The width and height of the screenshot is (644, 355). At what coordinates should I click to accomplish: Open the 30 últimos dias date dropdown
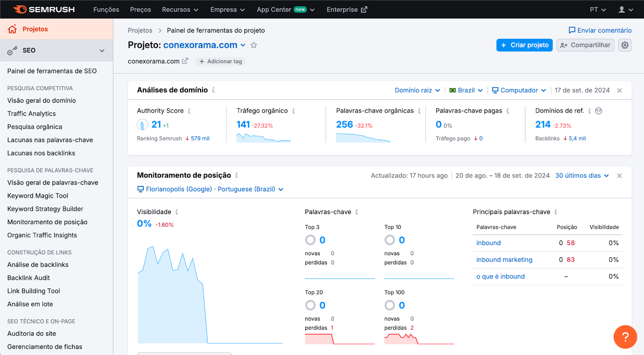(582, 175)
